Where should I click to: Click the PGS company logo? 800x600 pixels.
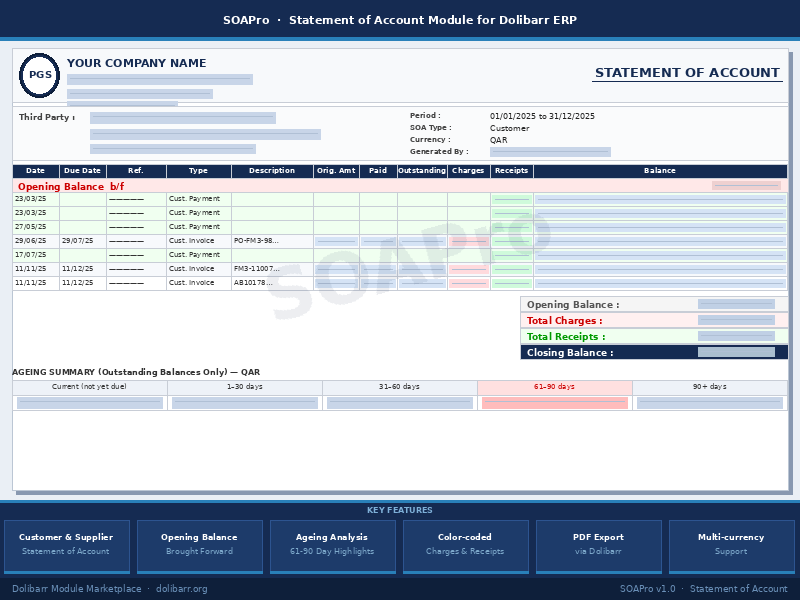tap(40, 75)
